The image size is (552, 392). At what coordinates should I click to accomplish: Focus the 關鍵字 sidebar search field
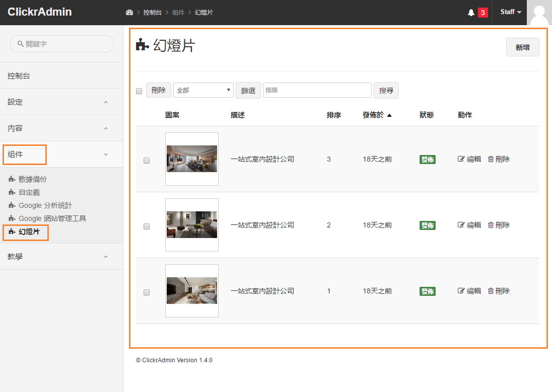(62, 44)
